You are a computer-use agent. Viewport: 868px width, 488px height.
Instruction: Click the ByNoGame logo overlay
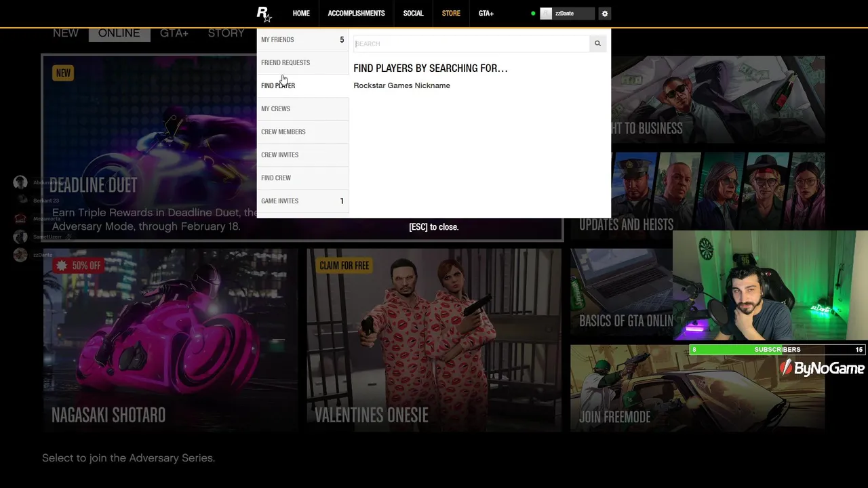pos(822,368)
